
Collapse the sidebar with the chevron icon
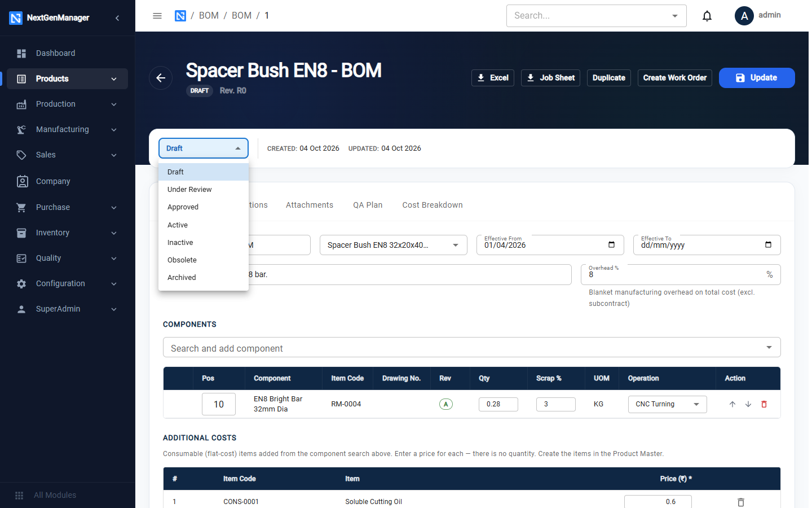click(117, 18)
